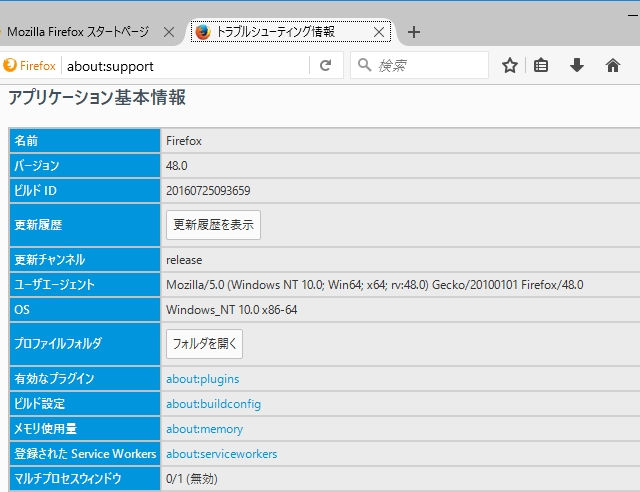This screenshot has width=640, height=492.
Task: Click the バージョン row header
Action: [85, 166]
